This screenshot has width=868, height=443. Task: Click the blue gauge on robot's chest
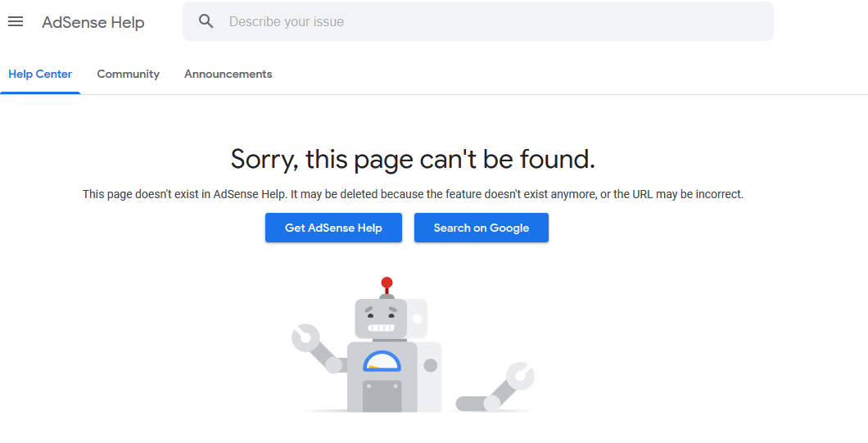382,361
